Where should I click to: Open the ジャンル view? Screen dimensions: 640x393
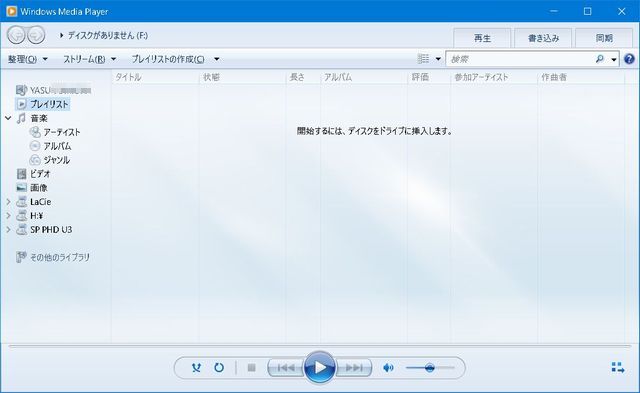(x=56, y=160)
